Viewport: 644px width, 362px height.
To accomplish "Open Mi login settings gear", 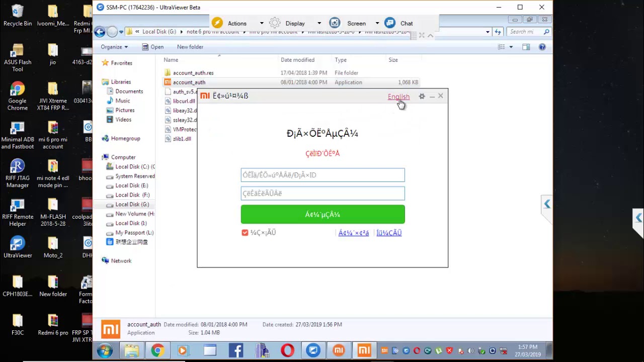I will tap(422, 96).
